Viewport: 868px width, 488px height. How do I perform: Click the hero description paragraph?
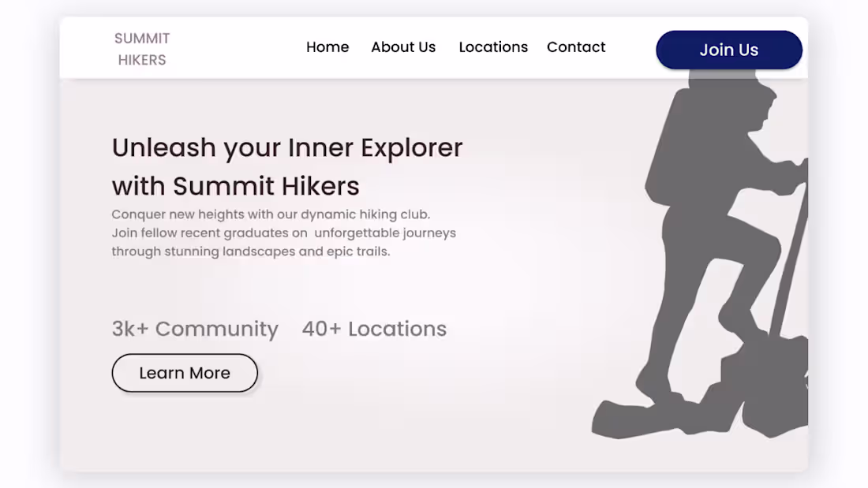coord(284,233)
